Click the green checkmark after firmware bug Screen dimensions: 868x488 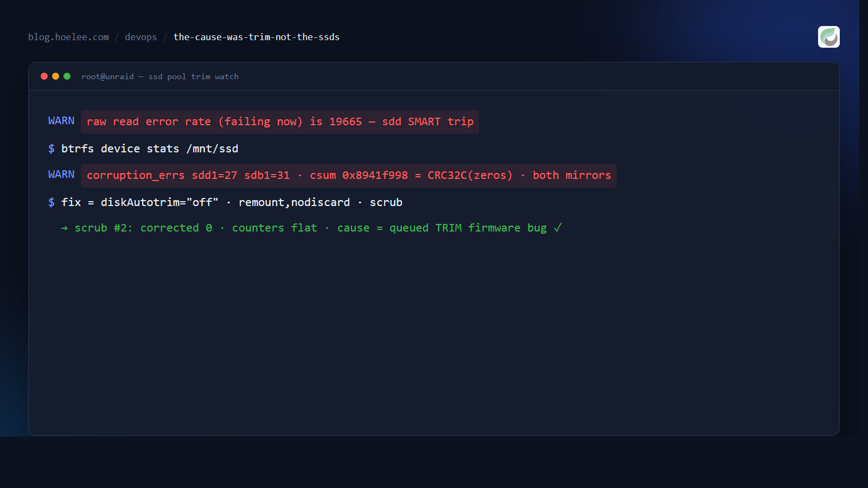point(558,228)
